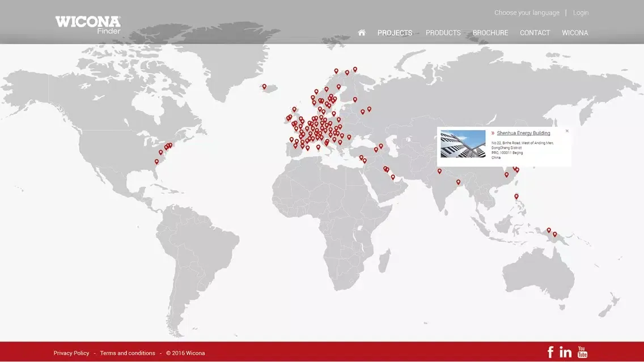Select the Philippines map pin
The height and width of the screenshot is (362, 644).
pyautogui.click(x=516, y=197)
